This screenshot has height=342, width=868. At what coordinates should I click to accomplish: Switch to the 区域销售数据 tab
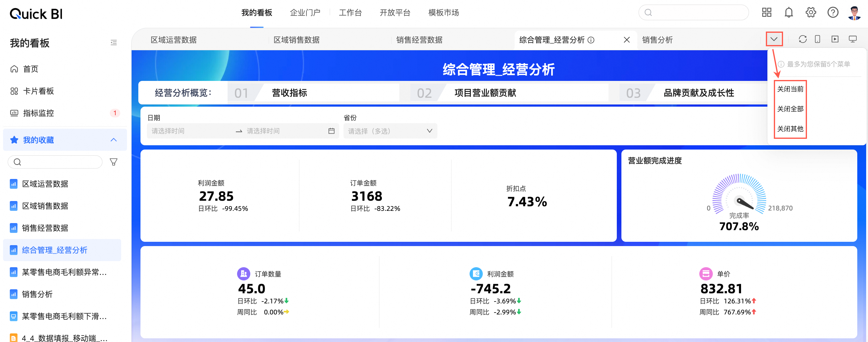[x=296, y=40]
